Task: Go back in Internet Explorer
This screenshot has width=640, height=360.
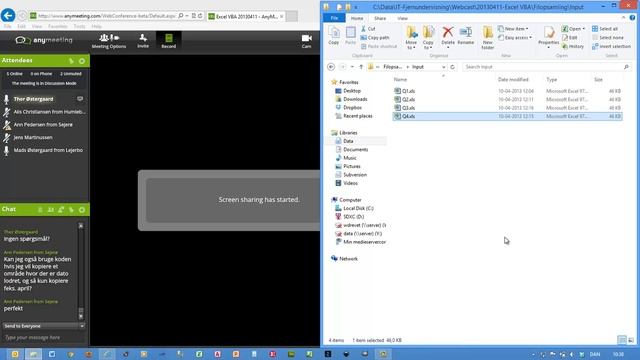Action: 8,16
